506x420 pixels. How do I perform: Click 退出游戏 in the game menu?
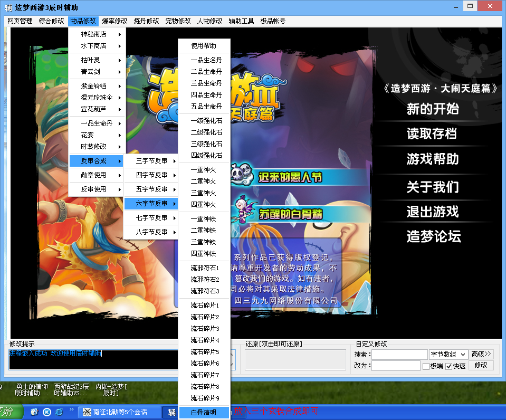click(x=433, y=212)
